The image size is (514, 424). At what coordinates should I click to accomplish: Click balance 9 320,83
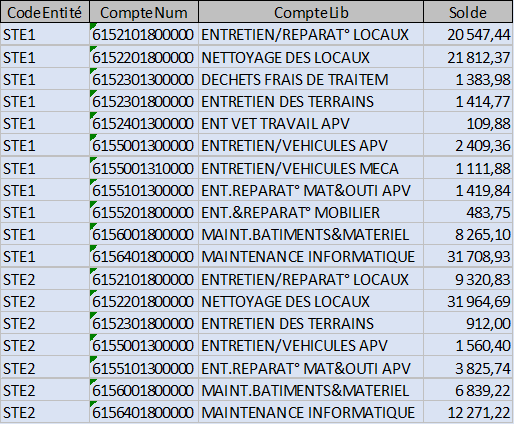pyautogui.click(x=468, y=279)
